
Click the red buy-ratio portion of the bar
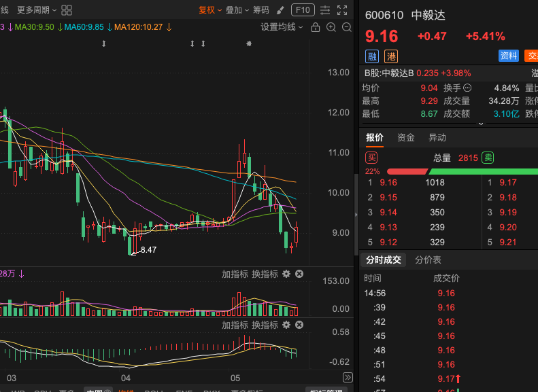(407, 171)
